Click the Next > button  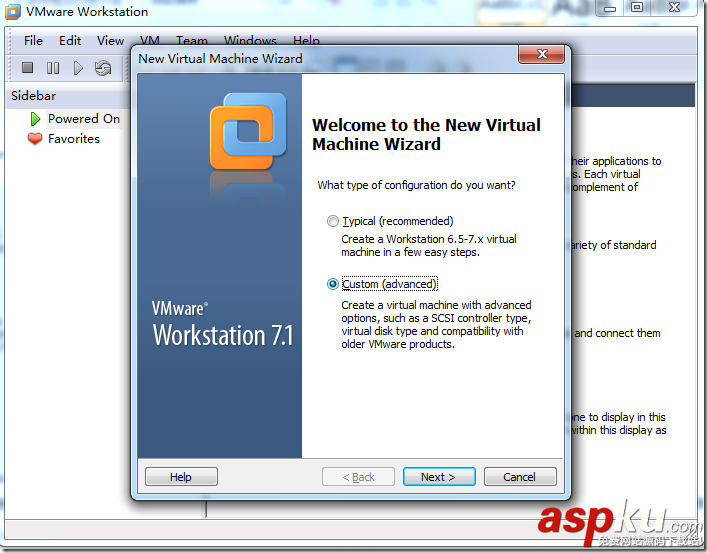coord(439,477)
